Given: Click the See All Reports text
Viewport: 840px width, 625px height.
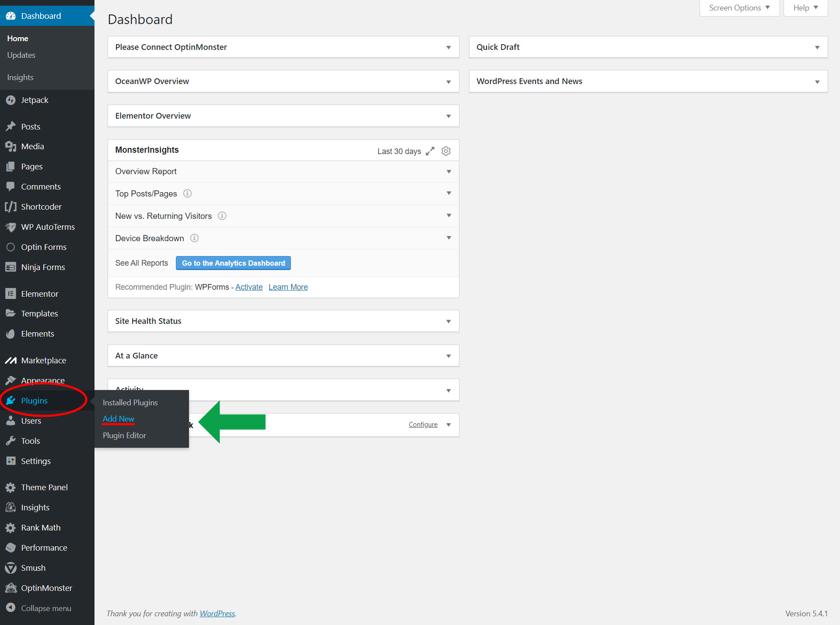Looking at the screenshot, I should pos(142,263).
